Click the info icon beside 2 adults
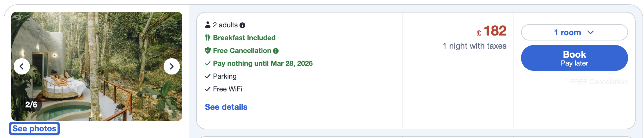Image resolution: width=644 pixels, height=138 pixels. coord(242,25)
